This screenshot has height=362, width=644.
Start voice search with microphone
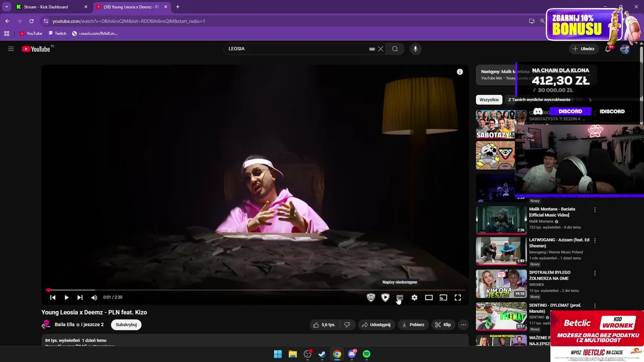pyautogui.click(x=415, y=49)
